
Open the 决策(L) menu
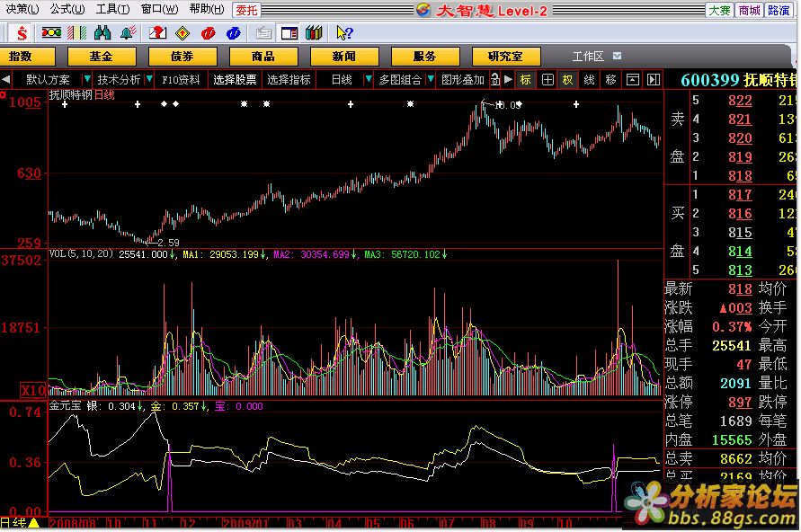(23, 9)
